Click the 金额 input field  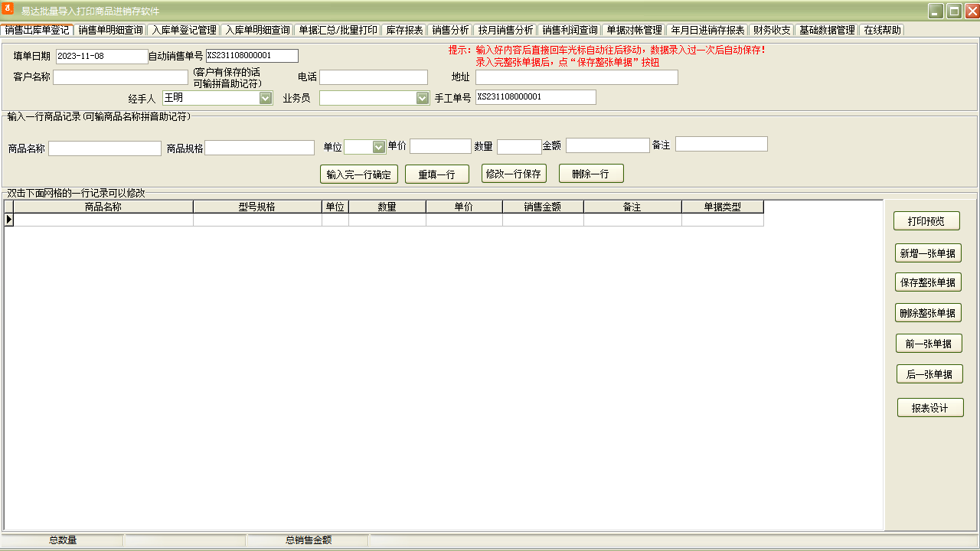[608, 145]
